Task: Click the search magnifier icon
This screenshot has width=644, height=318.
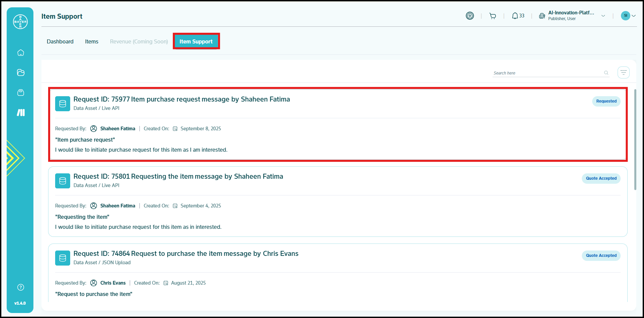Action: click(x=606, y=73)
